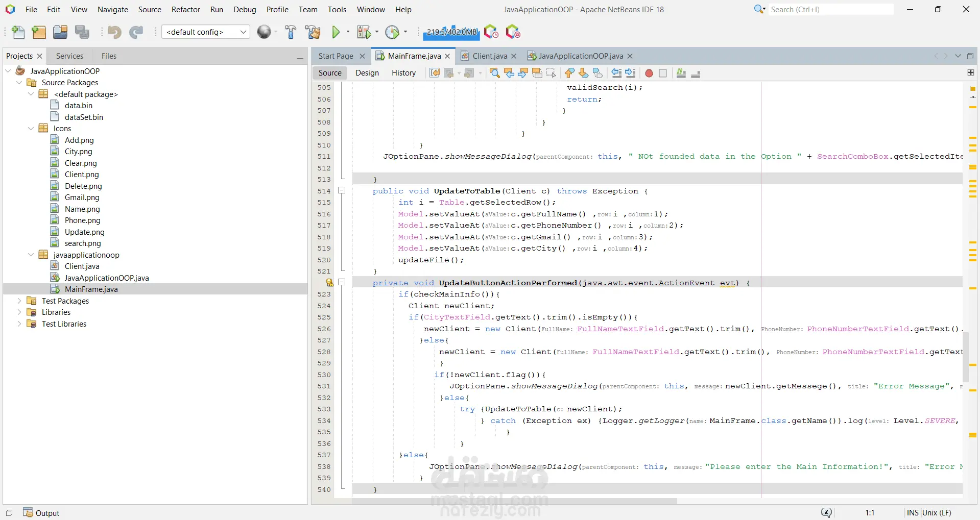Open the default config dropdown
Screen dimensions: 980x520
pyautogui.click(x=206, y=32)
